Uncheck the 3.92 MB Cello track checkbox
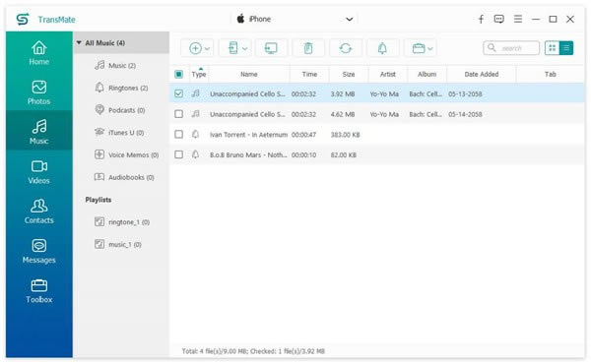This screenshot has width=591, height=364. click(x=178, y=93)
